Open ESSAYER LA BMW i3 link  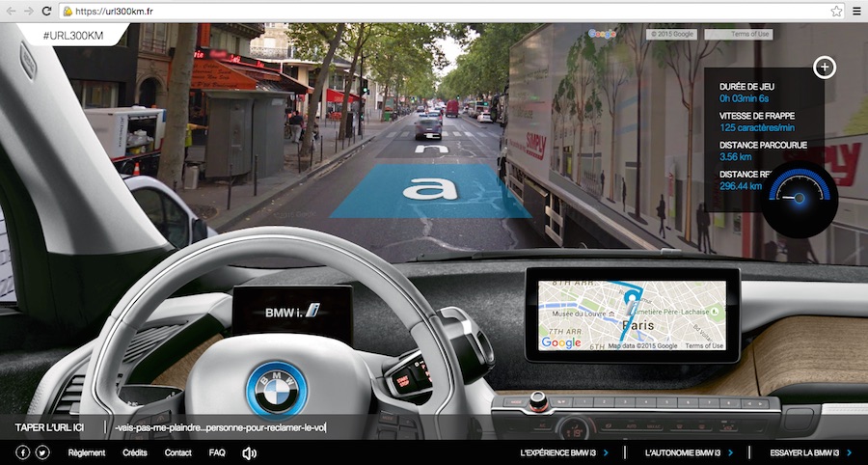tap(811, 452)
